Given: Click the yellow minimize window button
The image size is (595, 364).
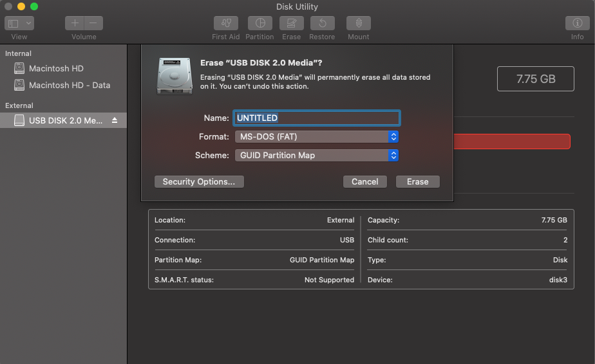Looking at the screenshot, I should pyautogui.click(x=21, y=6).
